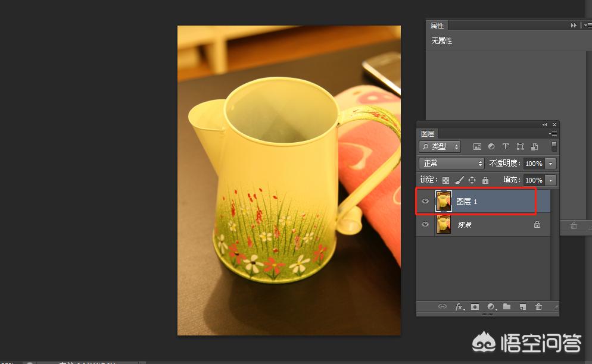This screenshot has height=364, width=592.
Task: Click the 填充 100% value field
Action: click(x=534, y=180)
